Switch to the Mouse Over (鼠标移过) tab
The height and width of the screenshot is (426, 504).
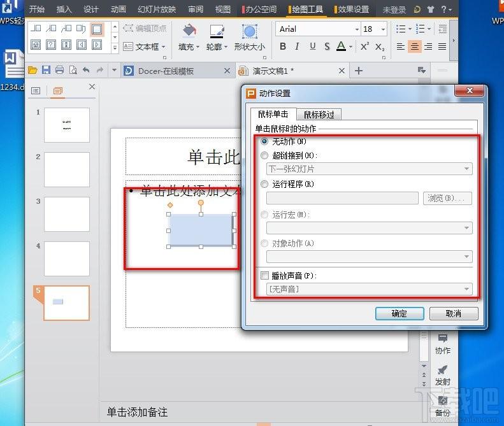coord(319,115)
